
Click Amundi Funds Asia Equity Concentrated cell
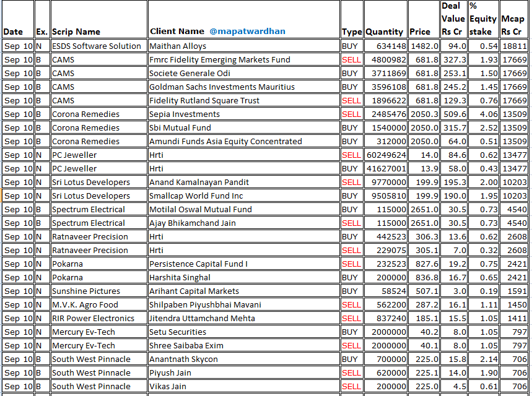point(244,141)
